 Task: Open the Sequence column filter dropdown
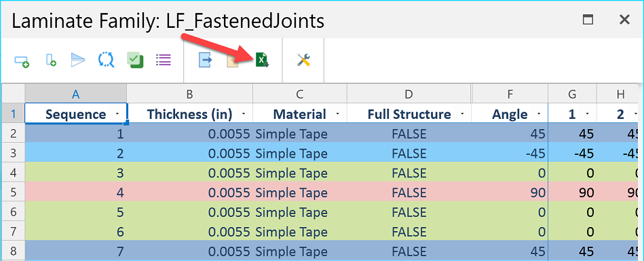coord(118,114)
